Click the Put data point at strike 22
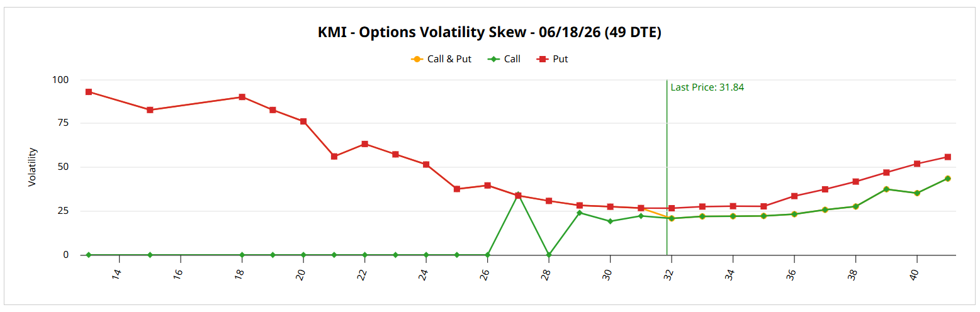 365,144
